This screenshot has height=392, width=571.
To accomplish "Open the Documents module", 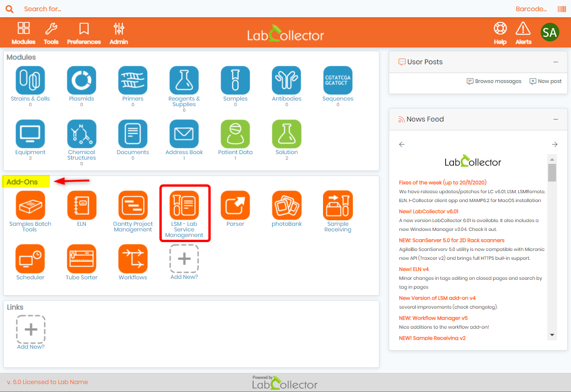I will coord(133,134).
